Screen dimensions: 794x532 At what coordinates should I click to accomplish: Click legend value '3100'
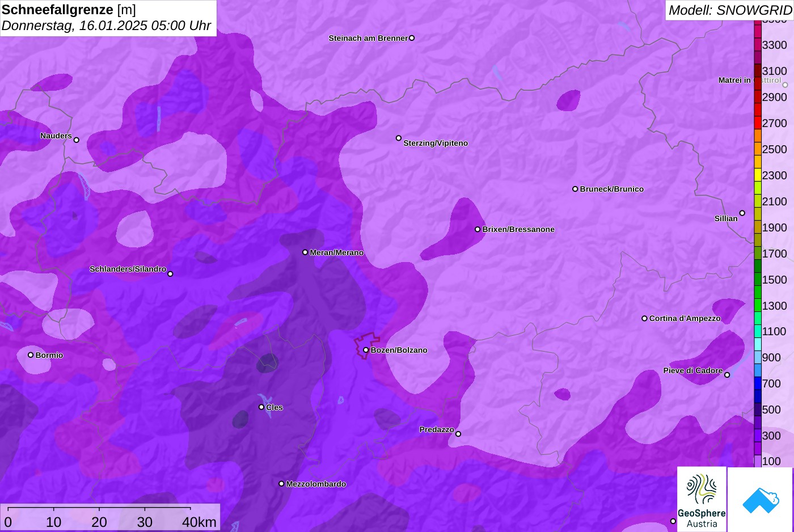tap(774, 71)
